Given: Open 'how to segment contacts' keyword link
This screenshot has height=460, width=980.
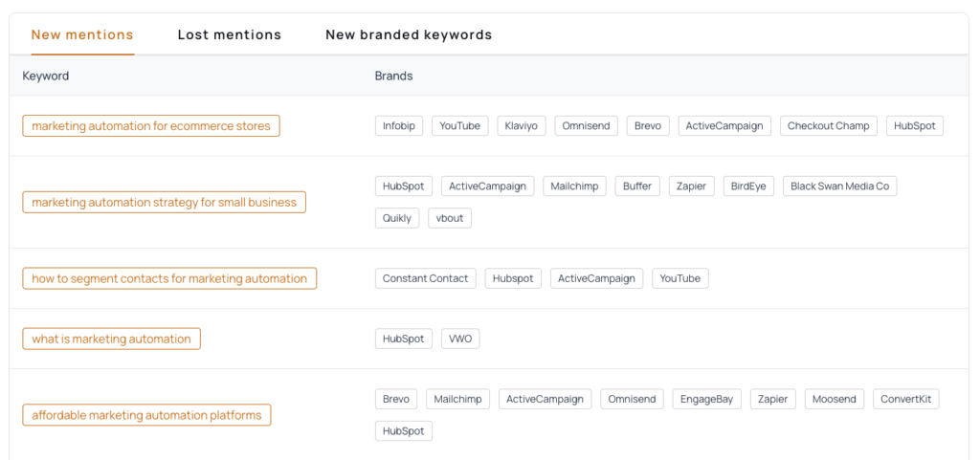Looking at the screenshot, I should point(169,279).
